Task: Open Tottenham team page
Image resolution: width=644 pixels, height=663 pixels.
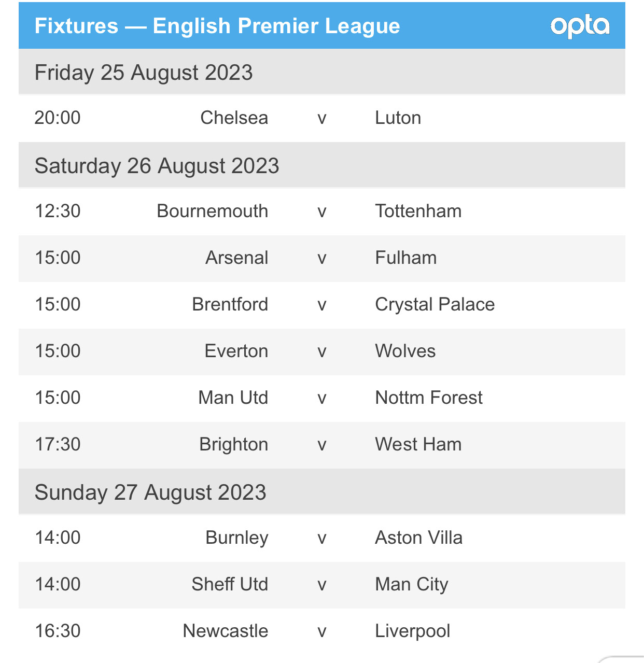Action: pos(418,211)
